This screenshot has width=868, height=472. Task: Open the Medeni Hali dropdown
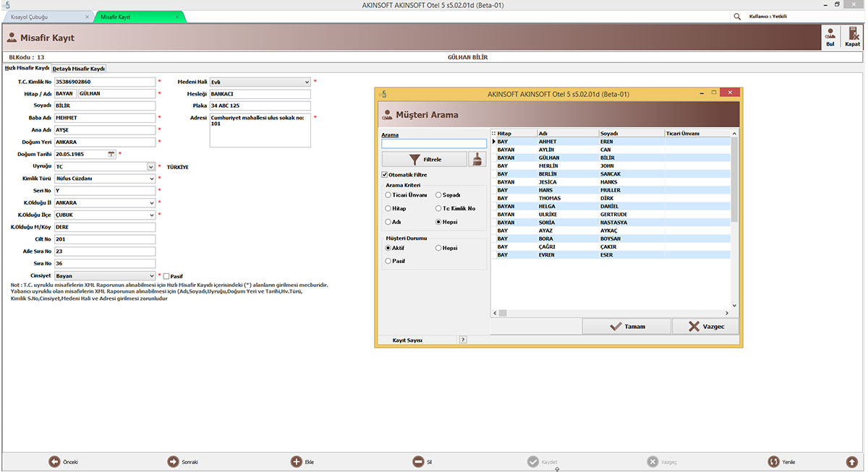coord(307,82)
